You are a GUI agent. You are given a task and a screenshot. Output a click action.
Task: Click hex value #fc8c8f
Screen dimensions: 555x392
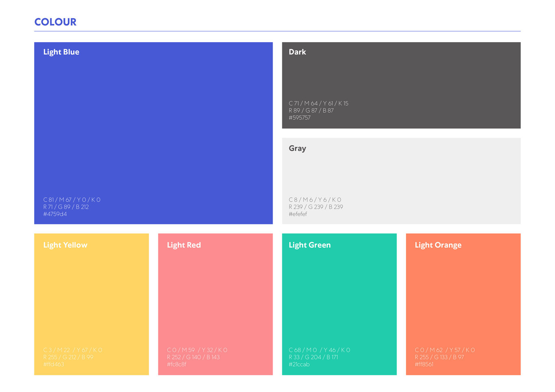pos(177,364)
